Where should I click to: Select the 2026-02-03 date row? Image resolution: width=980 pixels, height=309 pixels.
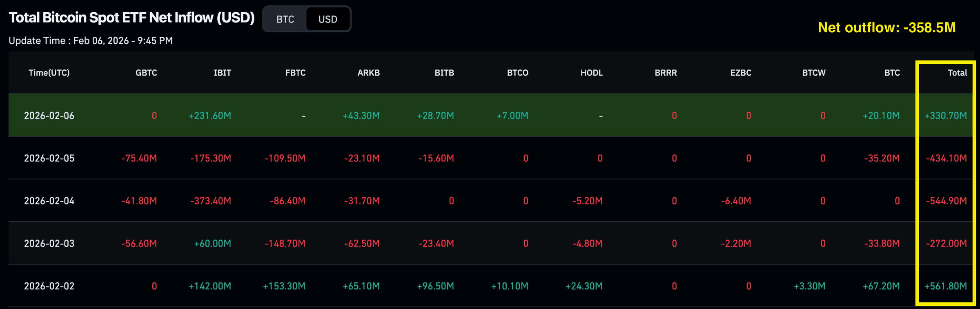point(49,244)
